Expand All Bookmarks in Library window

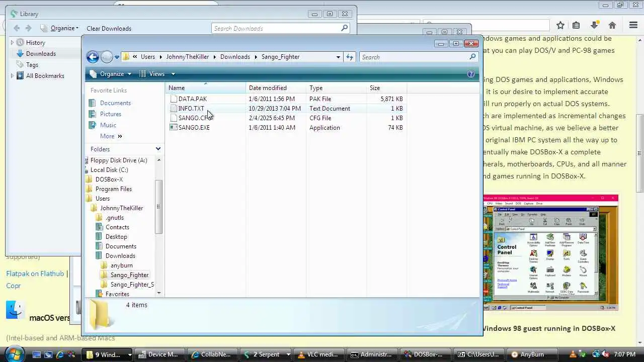point(13,76)
